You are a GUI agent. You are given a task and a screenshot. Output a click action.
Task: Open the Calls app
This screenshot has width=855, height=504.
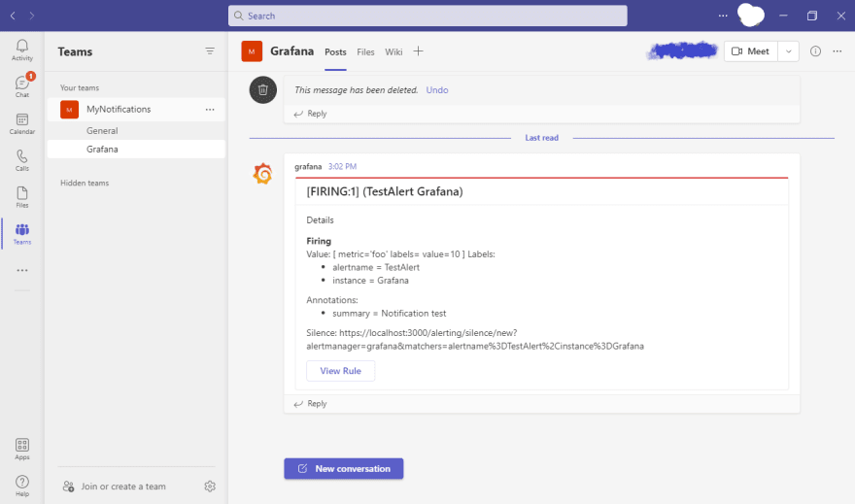click(21, 161)
